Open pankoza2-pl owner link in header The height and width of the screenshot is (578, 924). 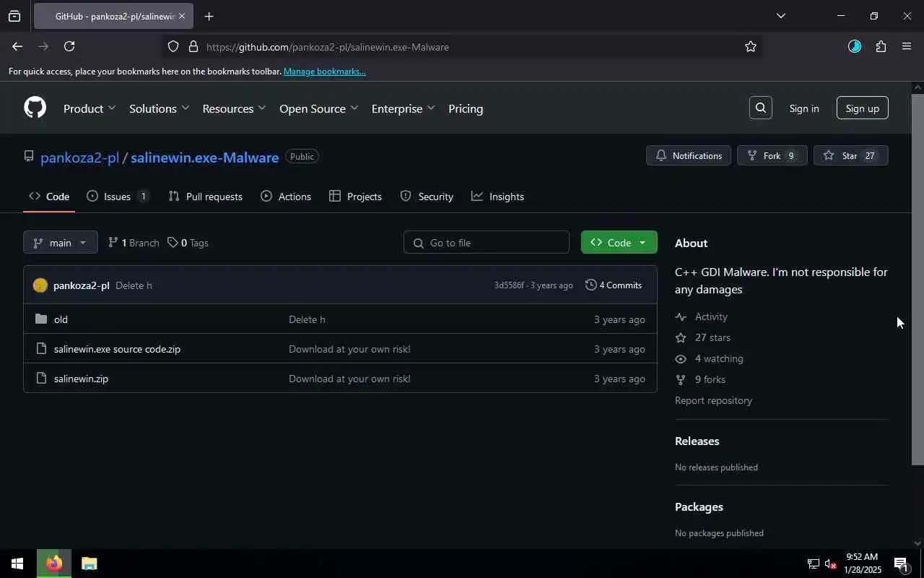79,158
